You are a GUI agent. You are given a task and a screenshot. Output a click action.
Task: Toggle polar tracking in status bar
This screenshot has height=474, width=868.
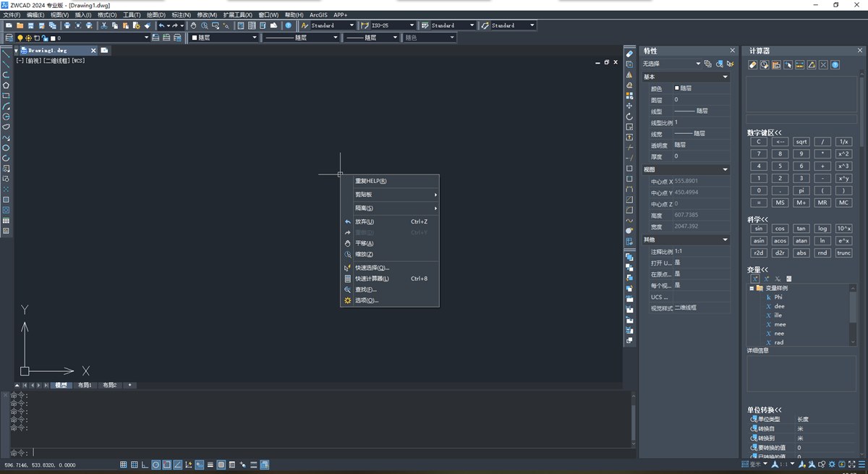pos(156,465)
